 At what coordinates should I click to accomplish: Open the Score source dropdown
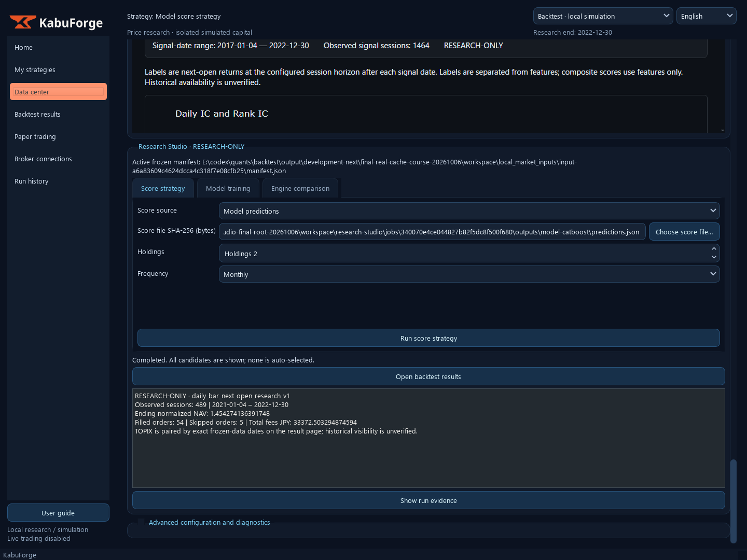click(469, 211)
